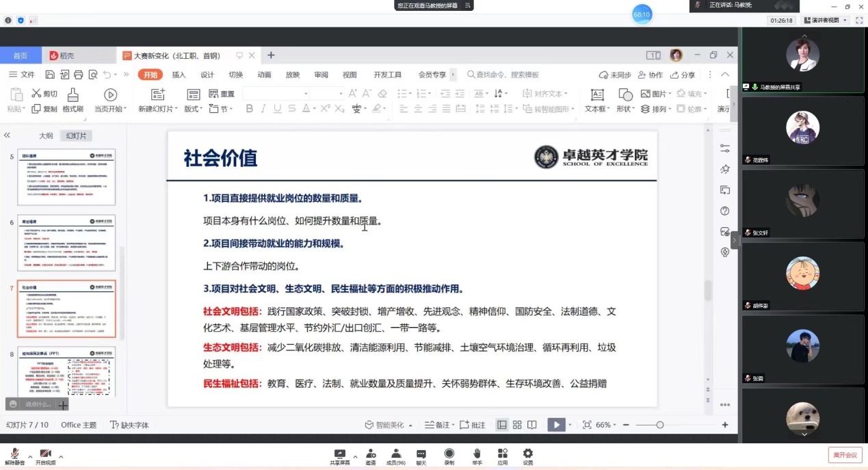Toggle bold text formatting
Image resolution: width=868 pixels, height=470 pixels.
[249, 109]
